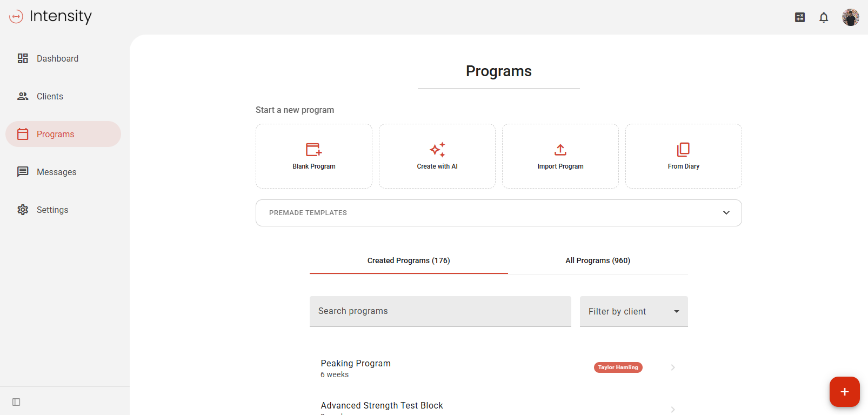The image size is (868, 415).
Task: Select Create with AI sparkle icon
Action: [437, 150]
